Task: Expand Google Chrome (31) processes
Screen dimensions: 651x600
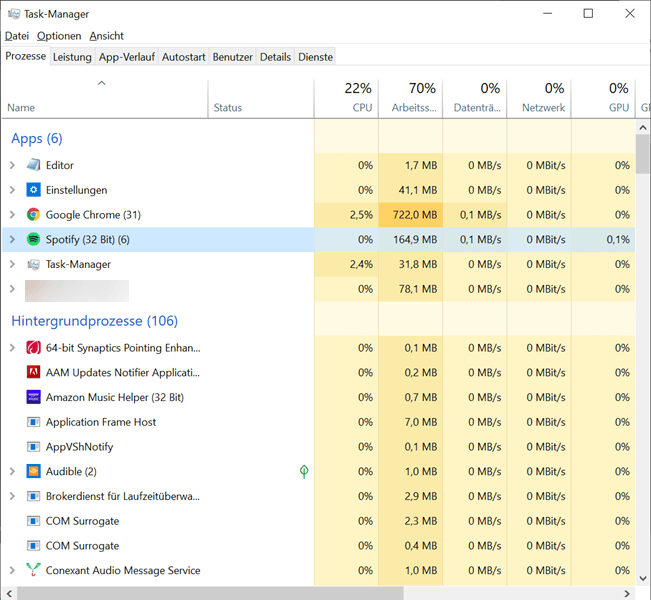Action: click(12, 215)
